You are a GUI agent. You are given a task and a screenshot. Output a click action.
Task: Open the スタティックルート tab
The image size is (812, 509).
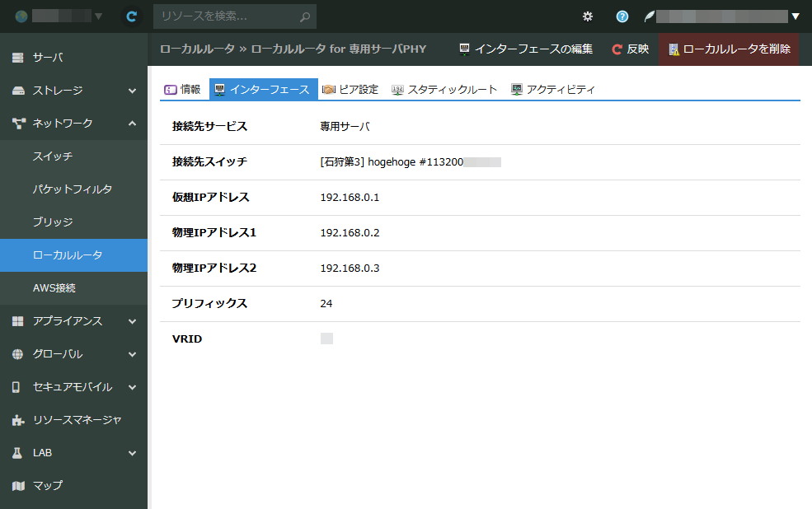[444, 90]
